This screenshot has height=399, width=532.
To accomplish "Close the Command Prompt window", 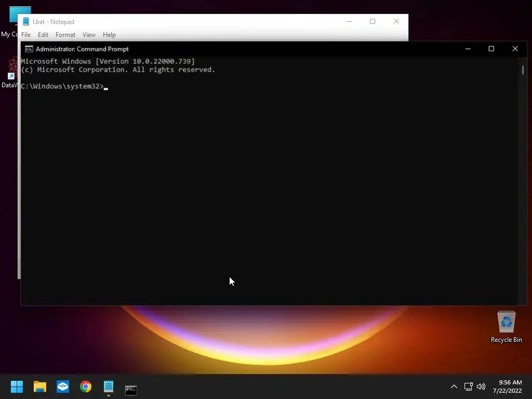I will click(515, 49).
